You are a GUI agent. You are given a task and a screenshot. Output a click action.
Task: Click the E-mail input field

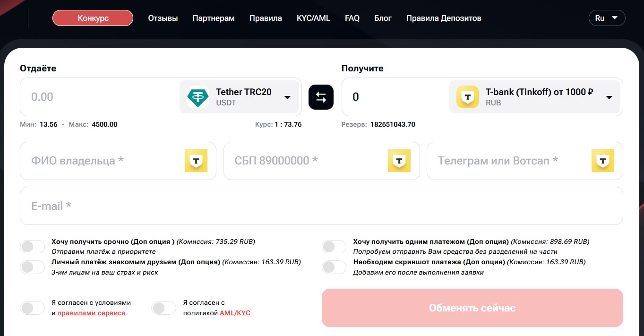(321, 206)
